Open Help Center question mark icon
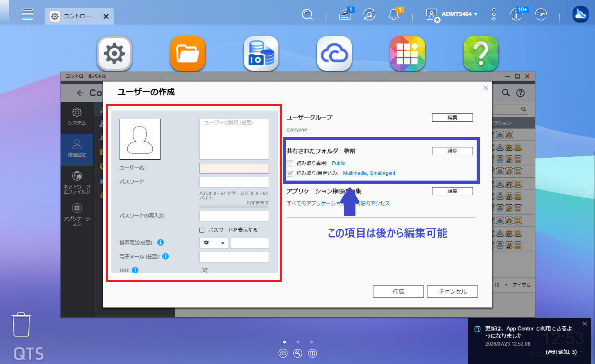The width and height of the screenshot is (595, 364). click(481, 53)
